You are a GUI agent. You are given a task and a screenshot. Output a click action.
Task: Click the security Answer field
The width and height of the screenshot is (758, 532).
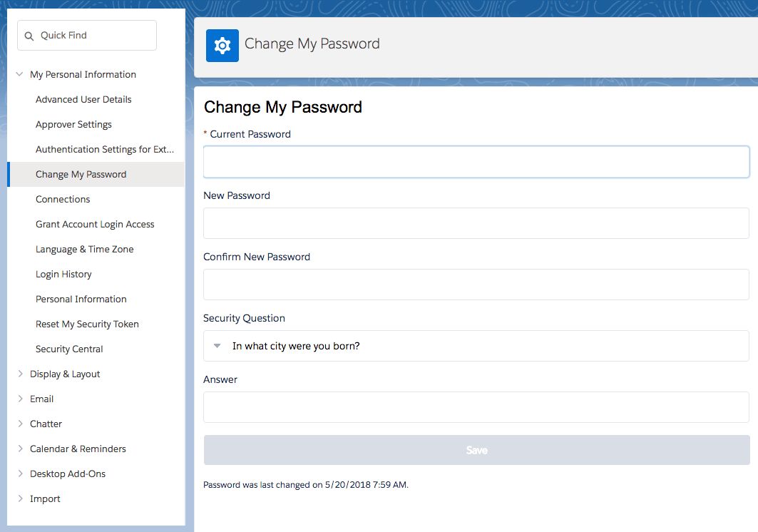point(476,407)
